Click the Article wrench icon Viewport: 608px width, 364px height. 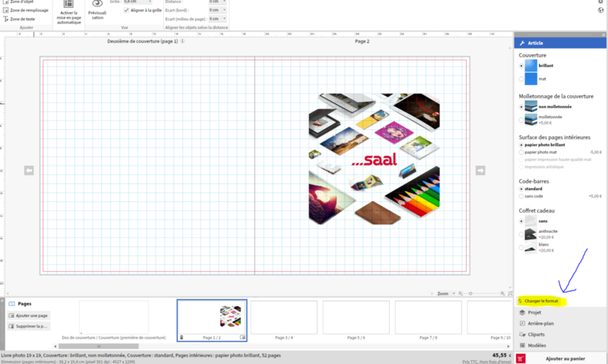coord(522,43)
